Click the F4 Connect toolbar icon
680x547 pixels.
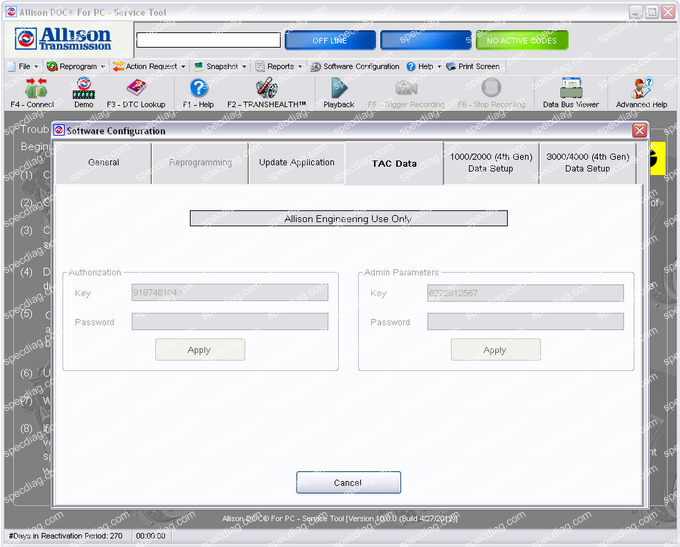[x=32, y=89]
